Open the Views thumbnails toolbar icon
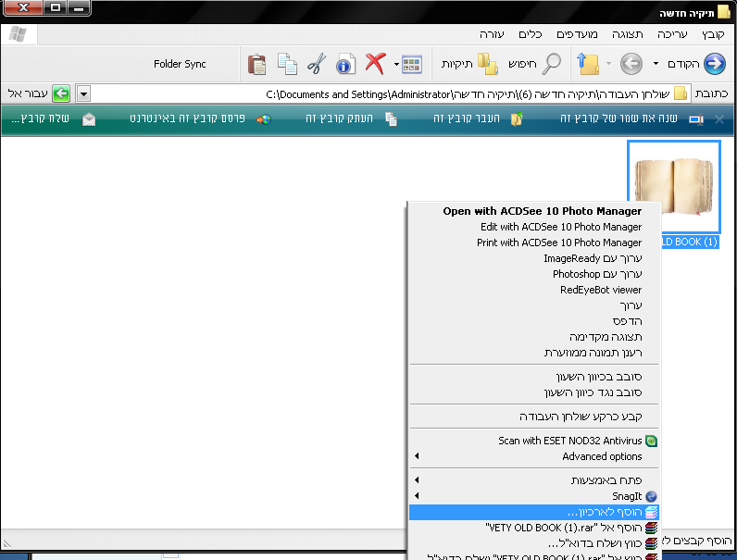The image size is (737, 560). click(x=412, y=65)
